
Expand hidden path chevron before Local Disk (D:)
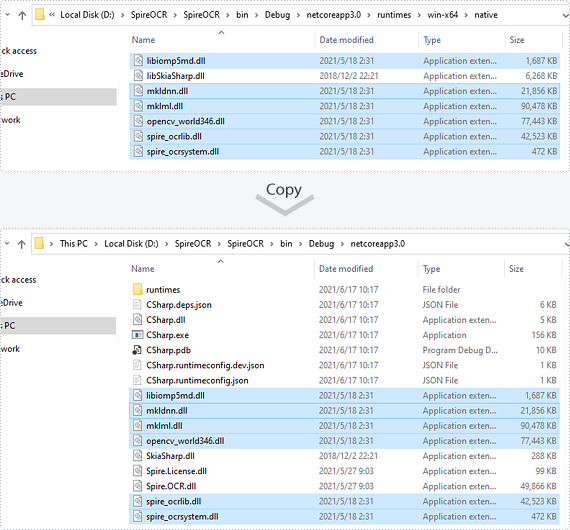52,15
